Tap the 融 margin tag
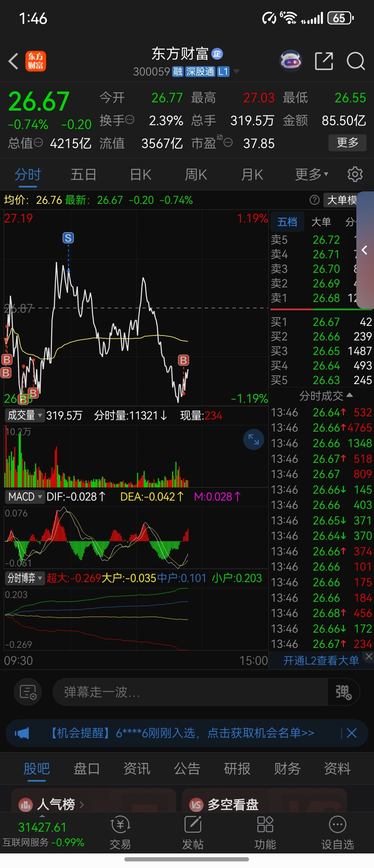Image resolution: width=374 pixels, height=868 pixels. (178, 71)
